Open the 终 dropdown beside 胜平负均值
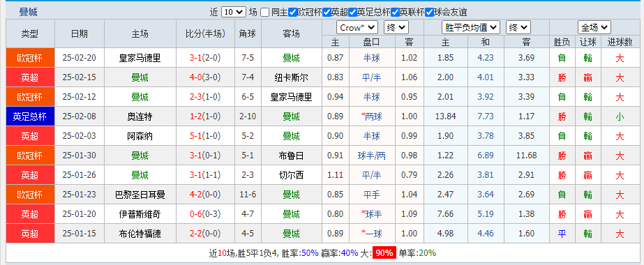Image resolution: width=644 pixels, height=265 pixels. pyautogui.click(x=518, y=27)
